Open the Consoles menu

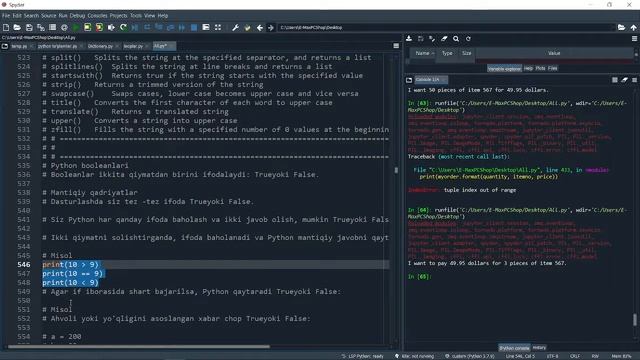point(97,16)
